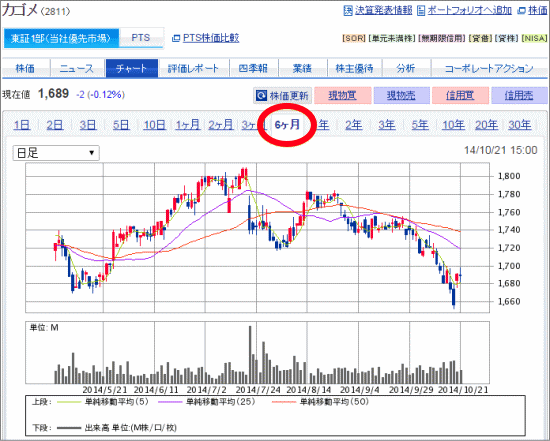The image size is (550, 441).
Task: Click the timestamp 14/10/21 15:00
Action: click(x=501, y=150)
